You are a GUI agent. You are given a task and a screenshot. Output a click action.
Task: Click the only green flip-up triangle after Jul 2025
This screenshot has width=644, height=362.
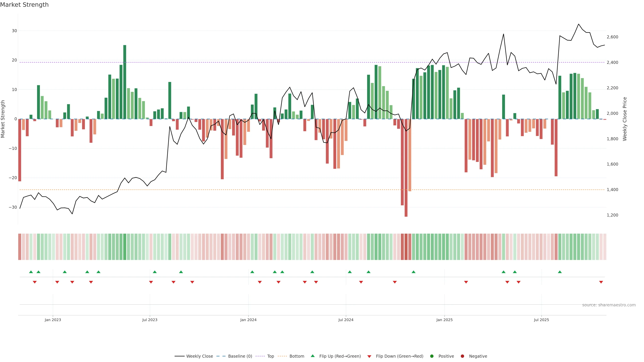pyautogui.click(x=560, y=272)
